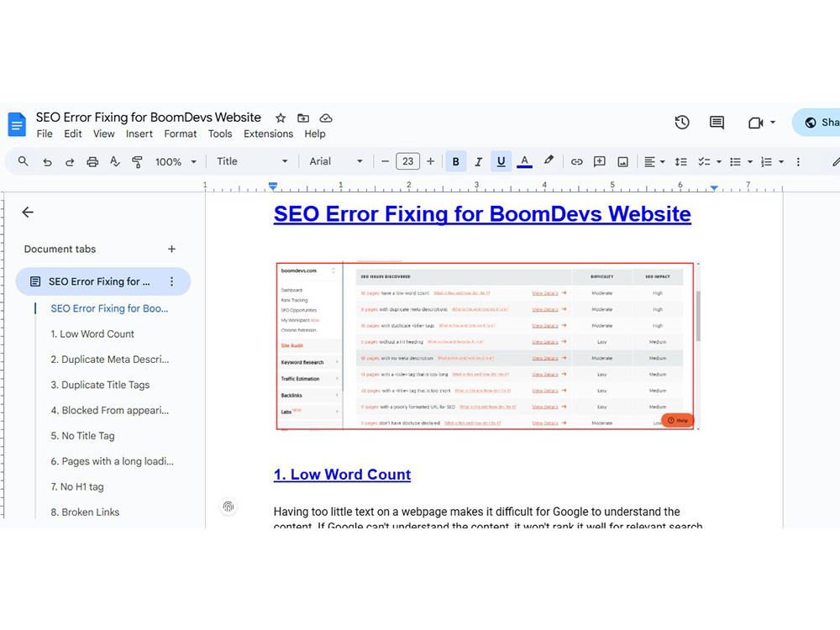The width and height of the screenshot is (840, 630).
Task: Open the video call options arrow
Action: 773,123
